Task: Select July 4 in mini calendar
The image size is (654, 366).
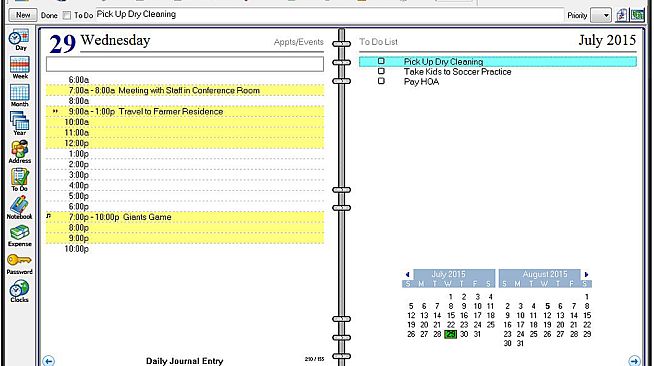Action: coord(490,297)
